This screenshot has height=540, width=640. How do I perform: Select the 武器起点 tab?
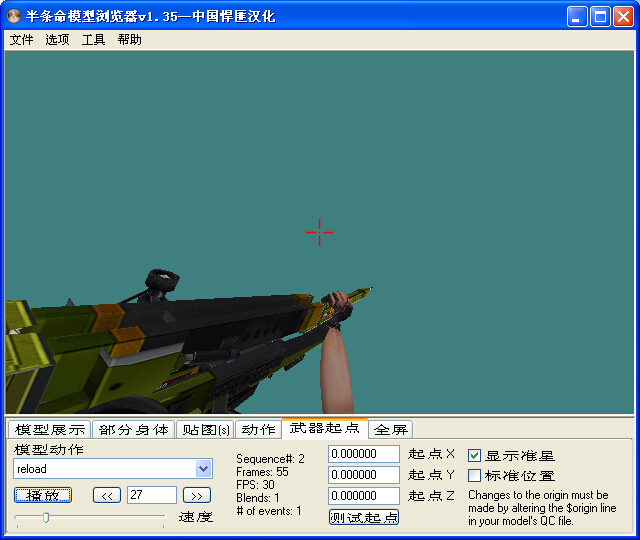coord(324,428)
